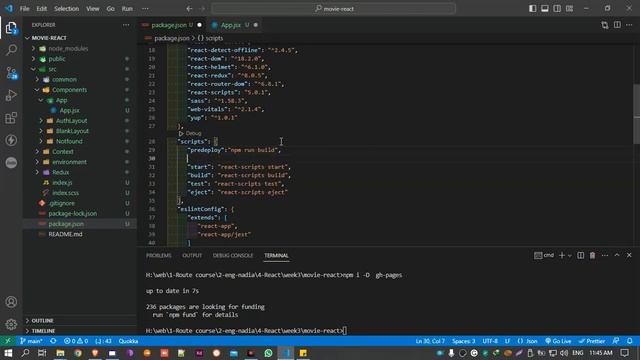Open the notifications bell in status bar

coord(630,341)
